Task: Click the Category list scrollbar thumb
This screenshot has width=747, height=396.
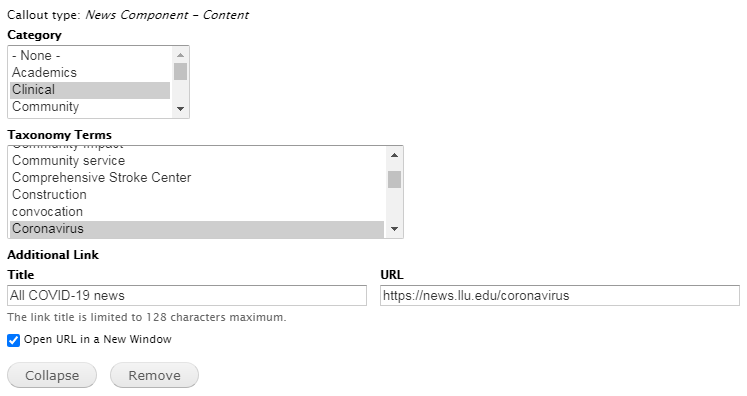Action: 180,72
